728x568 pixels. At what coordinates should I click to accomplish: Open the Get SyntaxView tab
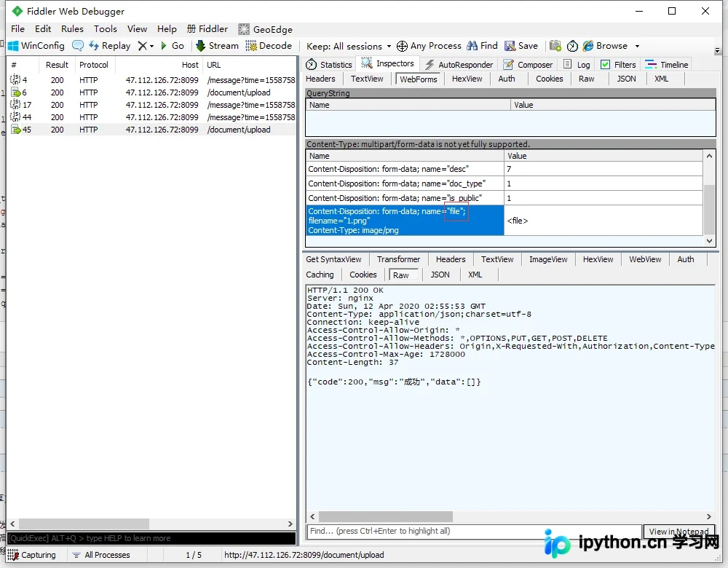333,259
